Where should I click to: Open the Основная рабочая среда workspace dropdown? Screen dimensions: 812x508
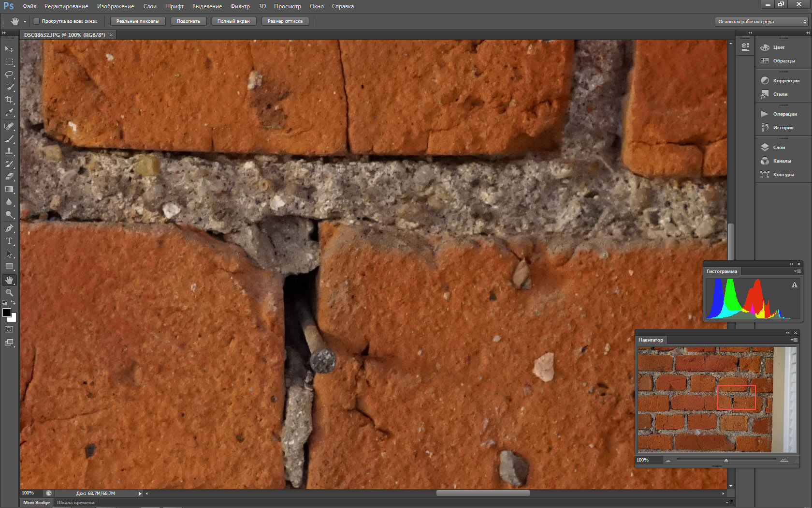(x=761, y=22)
